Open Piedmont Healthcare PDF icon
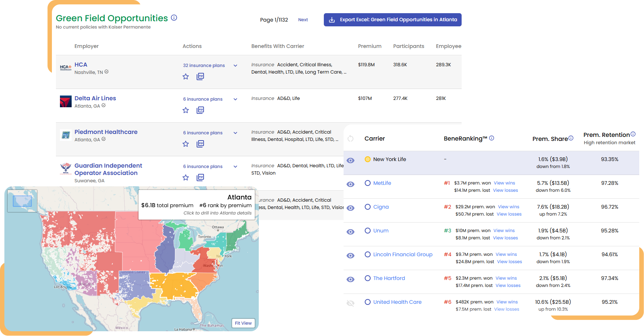Image resolution: width=644 pixels, height=336 pixels. [200, 144]
